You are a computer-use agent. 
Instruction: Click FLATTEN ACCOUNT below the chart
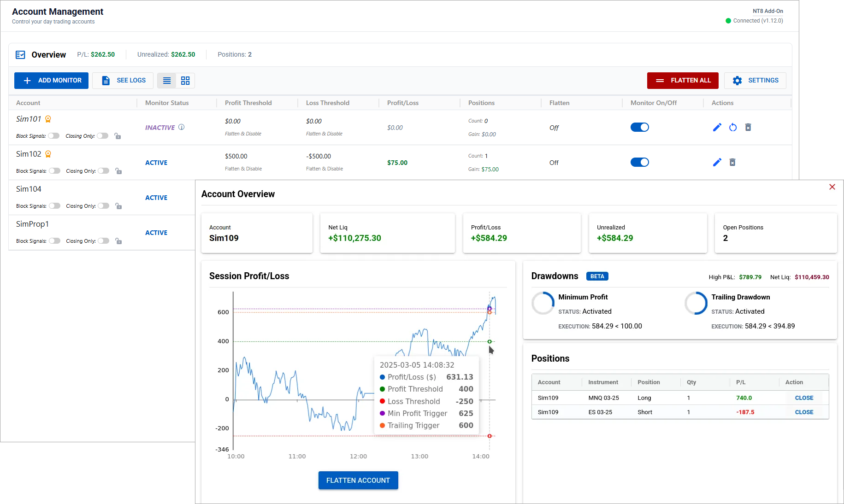click(x=358, y=480)
